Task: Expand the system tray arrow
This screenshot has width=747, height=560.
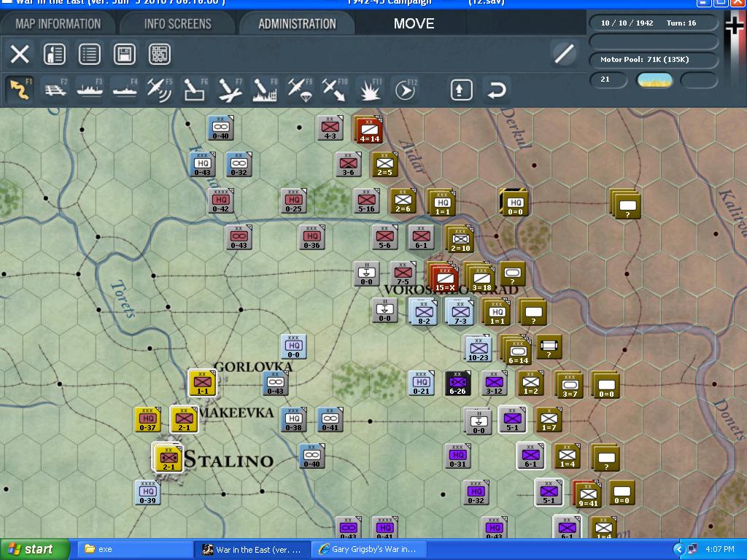Action: coord(679,550)
